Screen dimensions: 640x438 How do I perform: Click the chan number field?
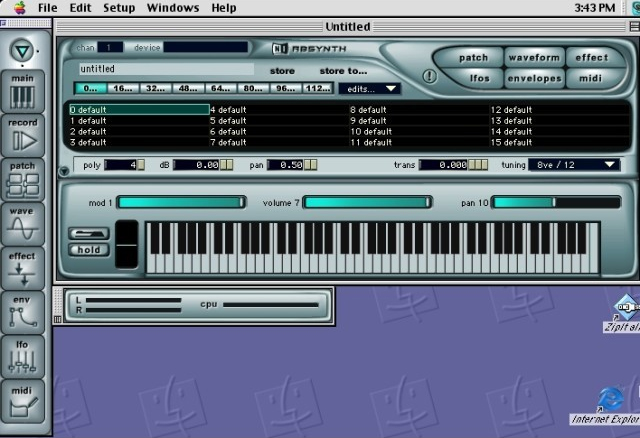(x=110, y=47)
